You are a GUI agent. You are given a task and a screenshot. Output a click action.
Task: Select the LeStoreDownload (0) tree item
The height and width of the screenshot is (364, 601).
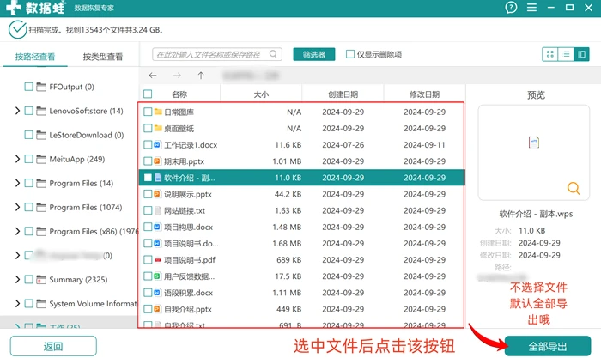coord(86,135)
